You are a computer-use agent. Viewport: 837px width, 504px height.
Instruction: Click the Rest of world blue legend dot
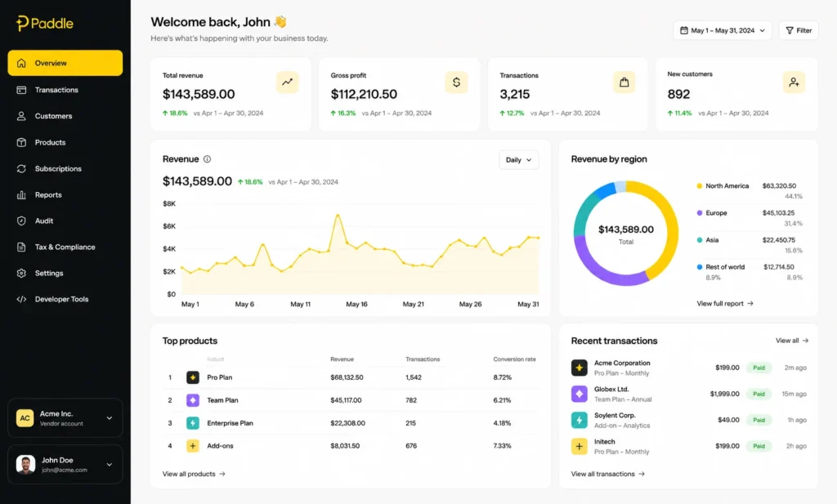(x=700, y=266)
